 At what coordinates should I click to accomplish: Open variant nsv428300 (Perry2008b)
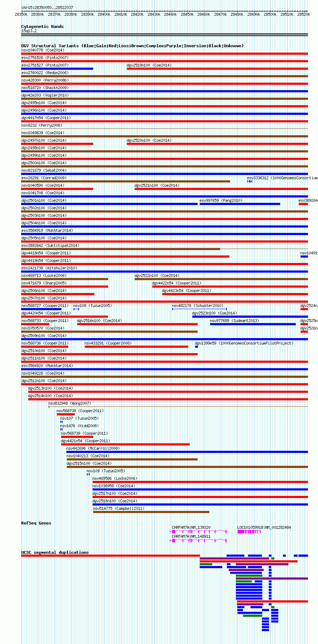45,80
